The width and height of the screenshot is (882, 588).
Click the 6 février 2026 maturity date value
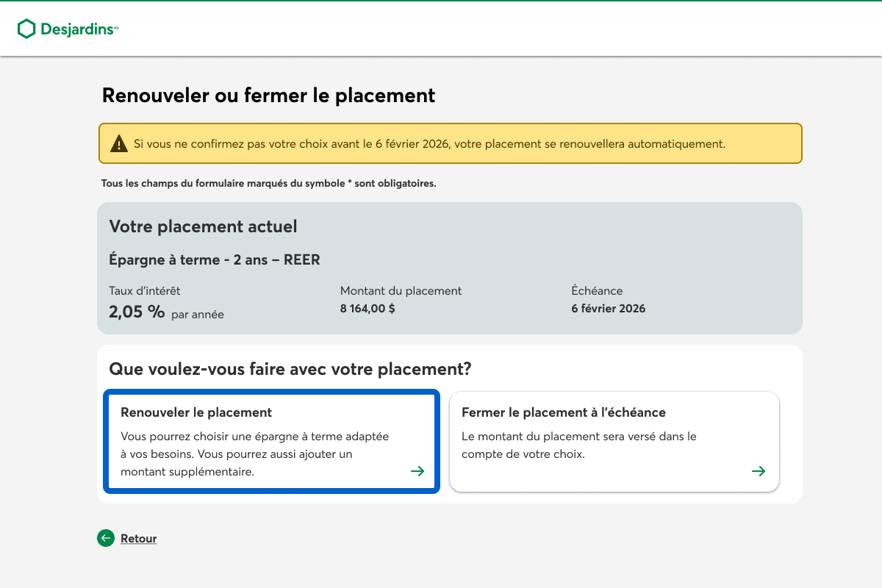pyautogui.click(x=608, y=309)
